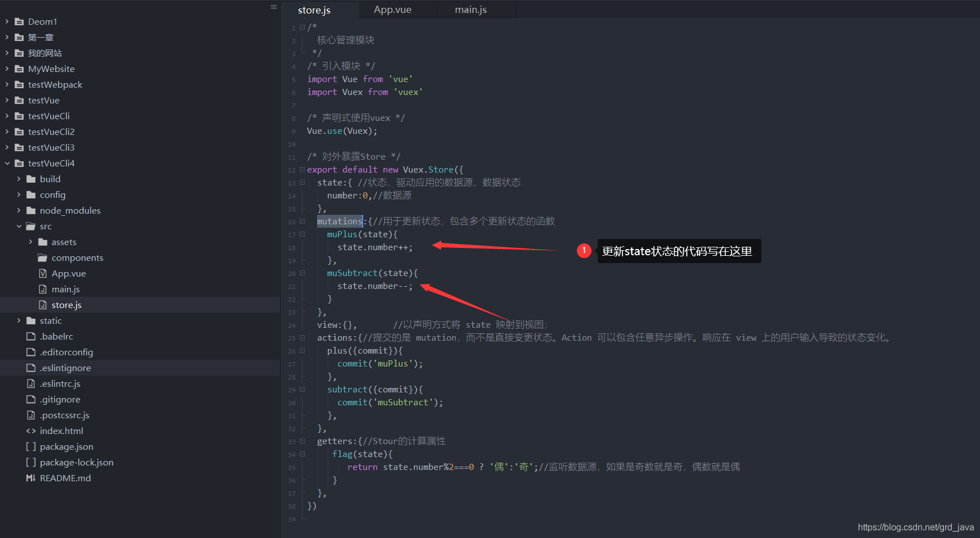Click the testVueCli3 project icon

click(19, 147)
